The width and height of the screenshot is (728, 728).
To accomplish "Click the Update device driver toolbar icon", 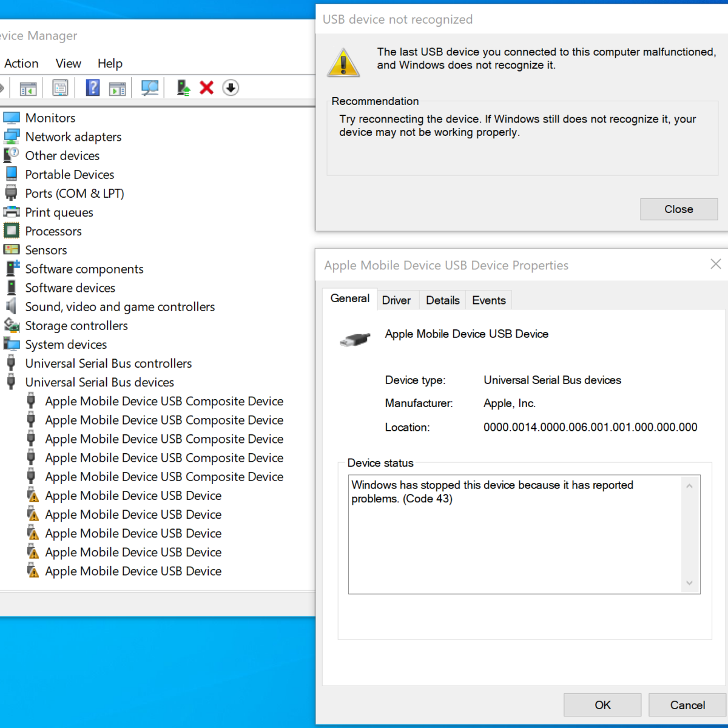I will [183, 88].
